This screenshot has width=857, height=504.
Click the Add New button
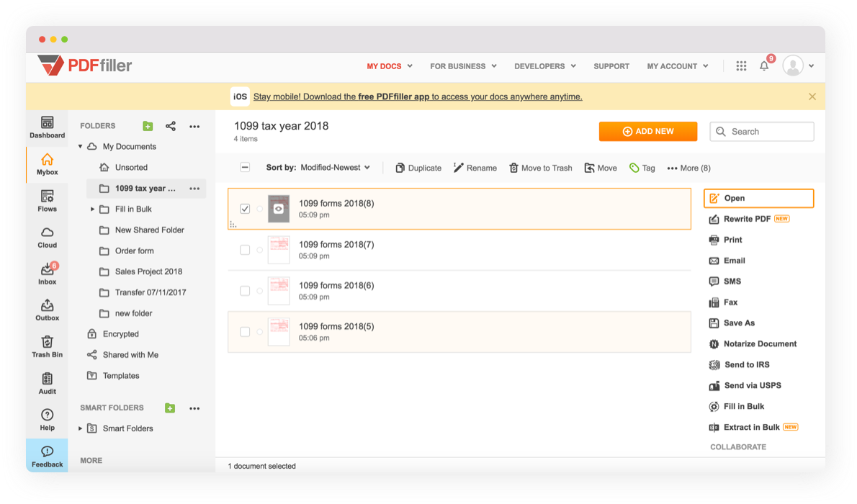[x=647, y=131]
